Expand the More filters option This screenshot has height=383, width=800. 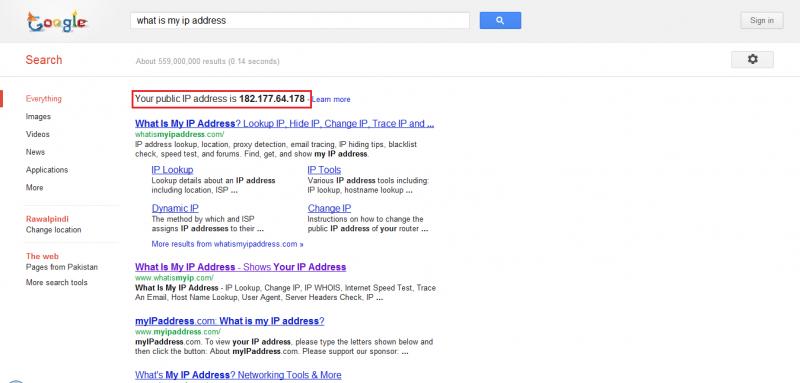click(34, 188)
